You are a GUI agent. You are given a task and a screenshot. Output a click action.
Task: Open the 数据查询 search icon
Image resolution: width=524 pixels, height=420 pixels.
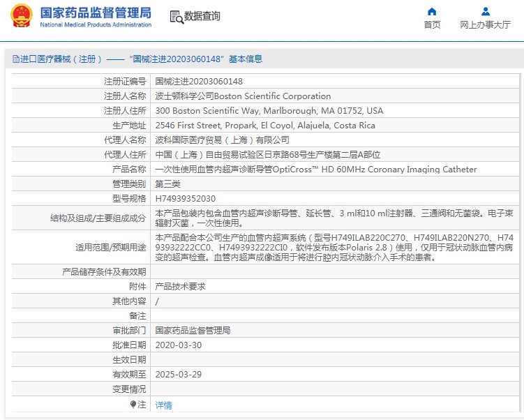(177, 17)
